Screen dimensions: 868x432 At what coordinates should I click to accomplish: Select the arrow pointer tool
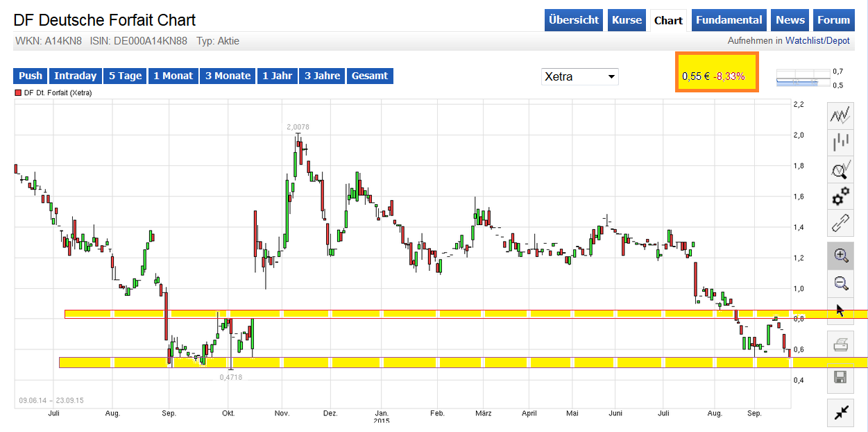841,310
